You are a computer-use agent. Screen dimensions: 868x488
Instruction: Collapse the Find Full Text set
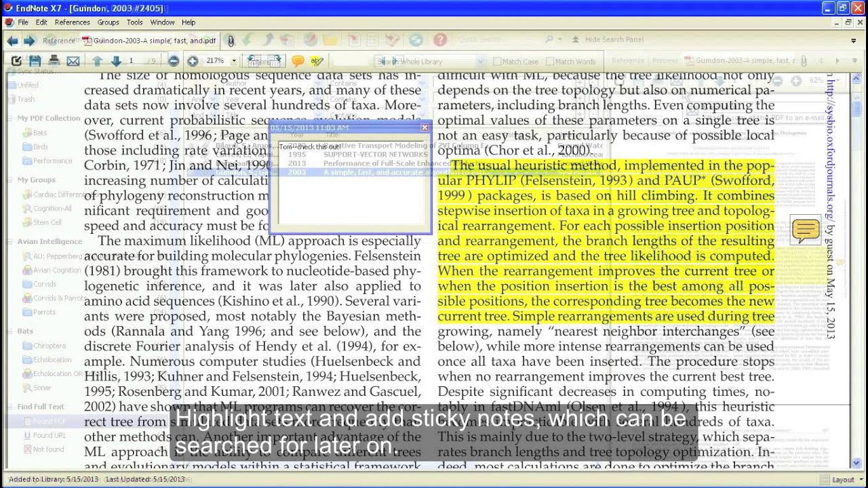(11, 407)
